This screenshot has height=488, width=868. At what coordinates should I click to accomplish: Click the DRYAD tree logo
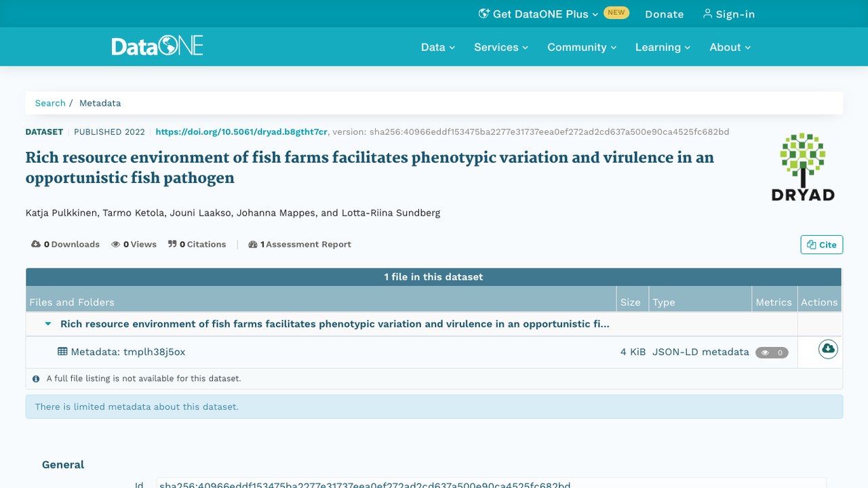pyautogui.click(x=803, y=167)
